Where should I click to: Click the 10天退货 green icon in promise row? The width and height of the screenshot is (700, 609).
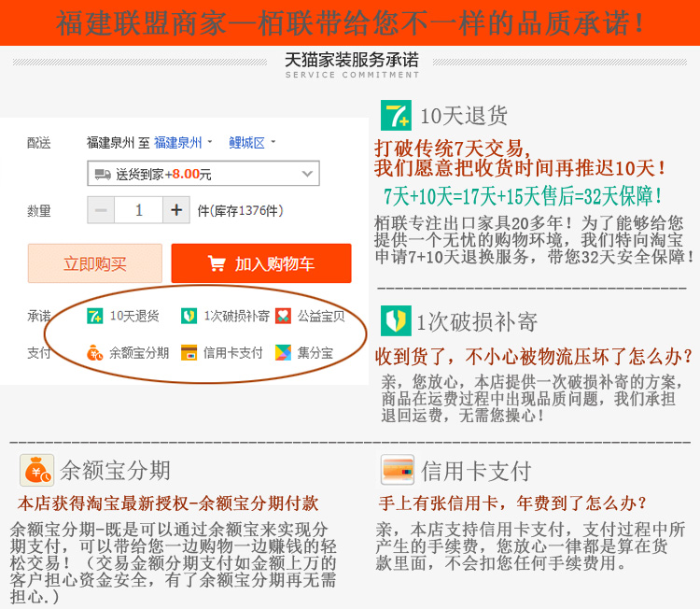pyautogui.click(x=94, y=316)
